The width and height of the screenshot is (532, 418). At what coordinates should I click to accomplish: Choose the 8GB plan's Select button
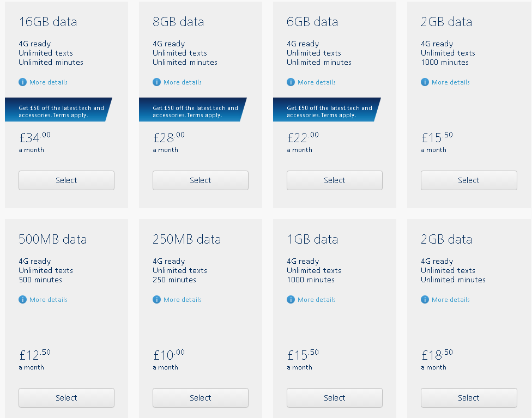point(201,180)
